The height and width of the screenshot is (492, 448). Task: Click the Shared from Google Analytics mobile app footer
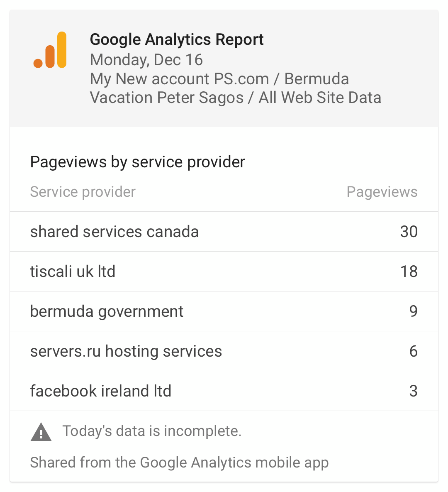pyautogui.click(x=179, y=463)
